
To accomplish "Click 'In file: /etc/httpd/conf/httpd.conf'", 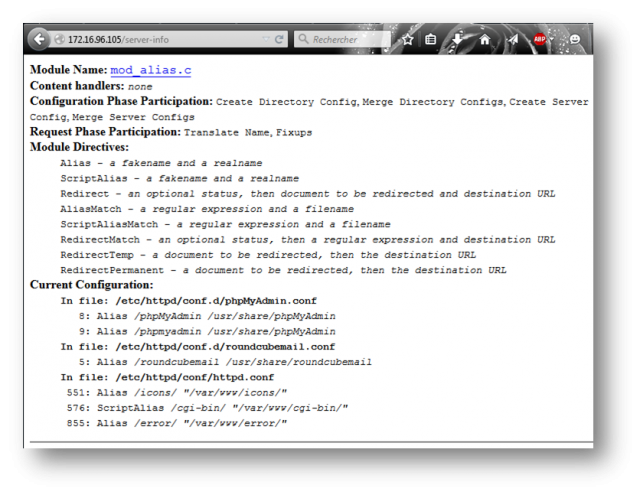I will pos(167,377).
